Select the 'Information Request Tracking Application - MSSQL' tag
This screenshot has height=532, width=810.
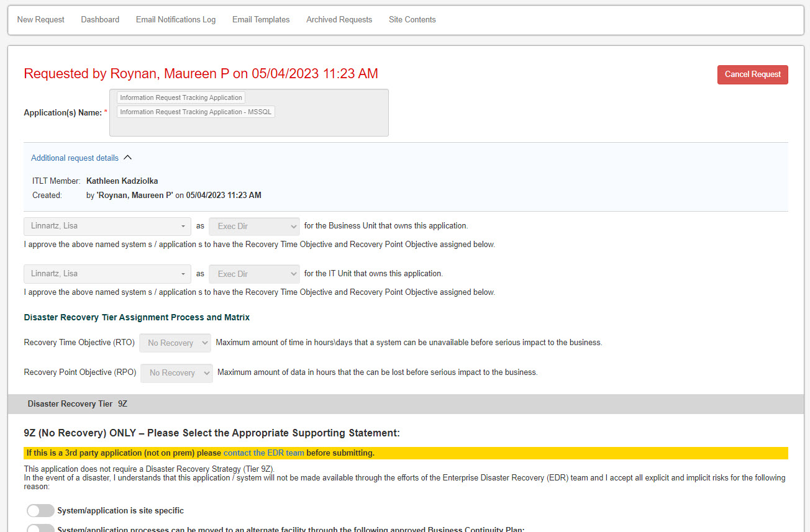[196, 112]
